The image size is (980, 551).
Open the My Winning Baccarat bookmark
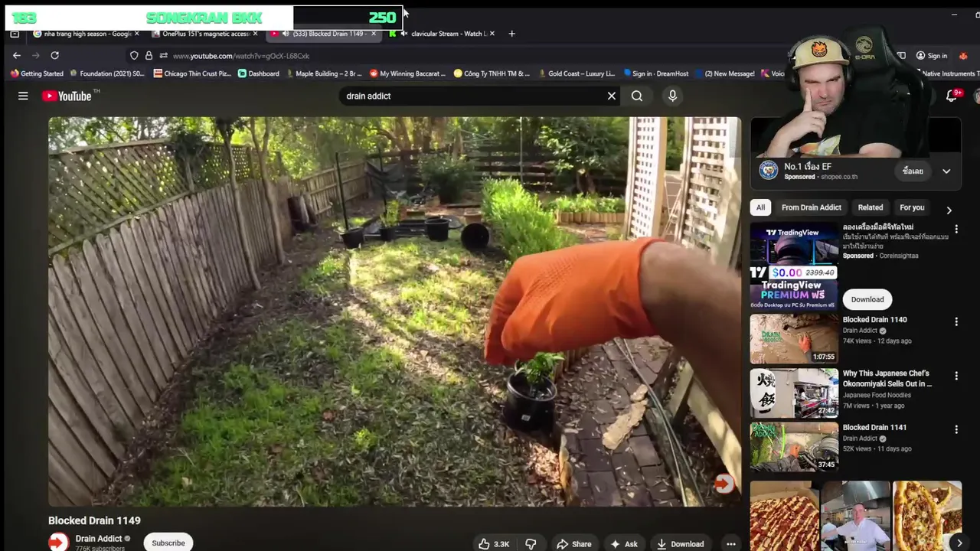pyautogui.click(x=407, y=73)
